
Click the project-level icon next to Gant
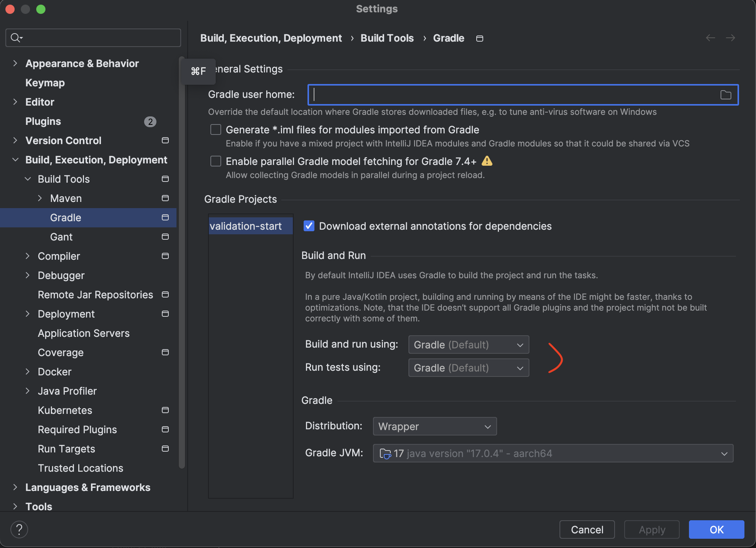(x=165, y=237)
